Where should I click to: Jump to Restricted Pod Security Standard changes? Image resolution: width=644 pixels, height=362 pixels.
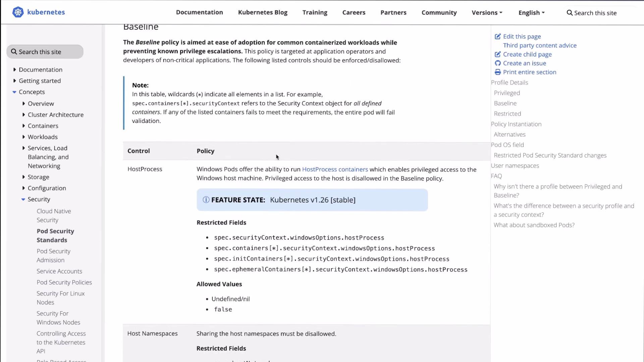[x=550, y=155]
